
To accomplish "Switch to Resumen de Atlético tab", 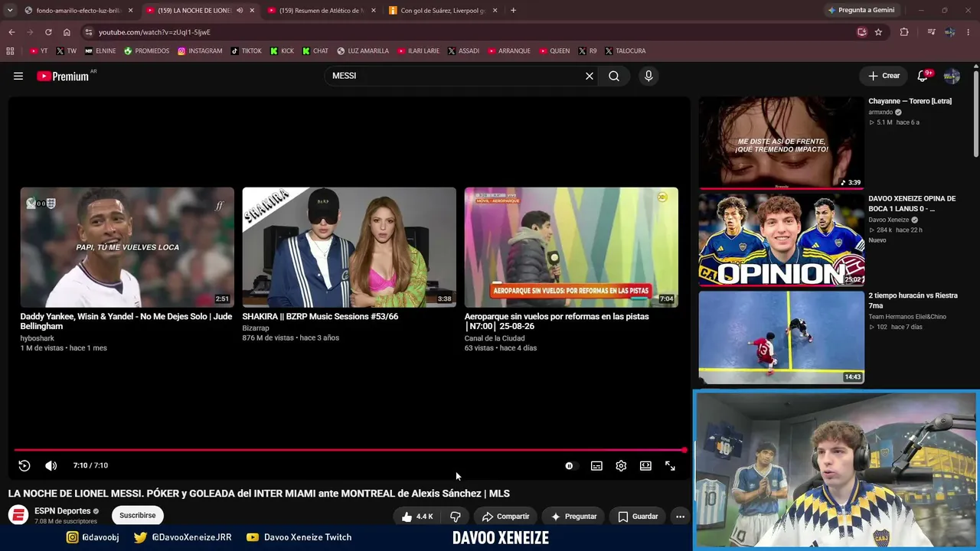I will (322, 11).
